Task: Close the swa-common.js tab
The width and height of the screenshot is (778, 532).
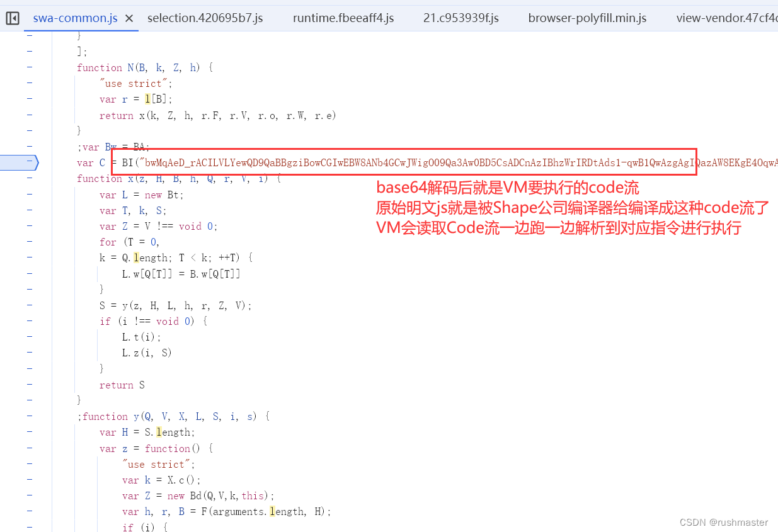Action: pyautogui.click(x=129, y=18)
